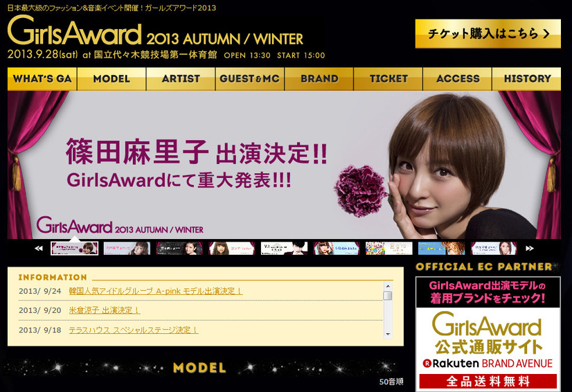Click the チケット購入はこちら ticket purchase button
The width and height of the screenshot is (572, 392).
[488, 33]
